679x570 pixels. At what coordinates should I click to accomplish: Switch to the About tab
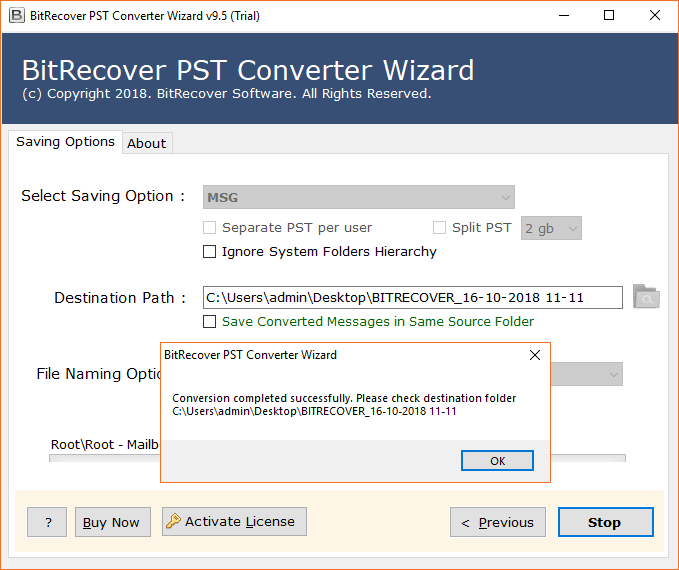[x=147, y=143]
